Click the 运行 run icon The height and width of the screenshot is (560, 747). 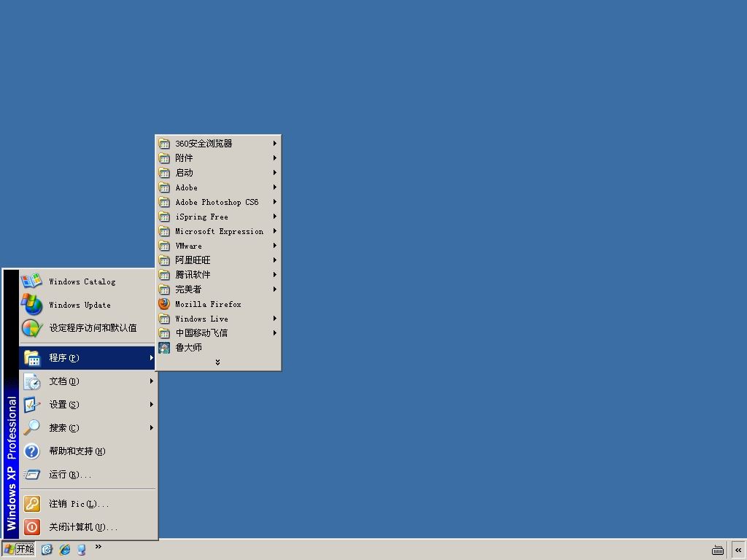pos(32,474)
